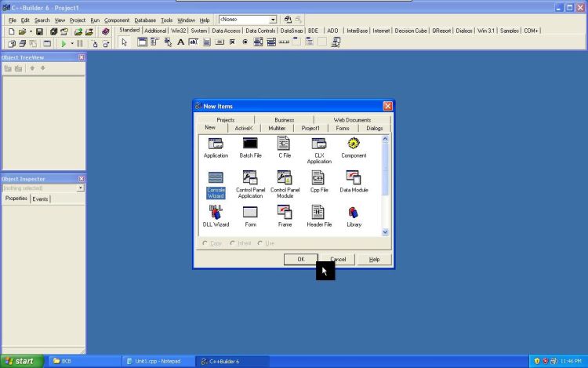This screenshot has width=588, height=368.
Task: Click the Remove file from project icon
Action: point(89,32)
